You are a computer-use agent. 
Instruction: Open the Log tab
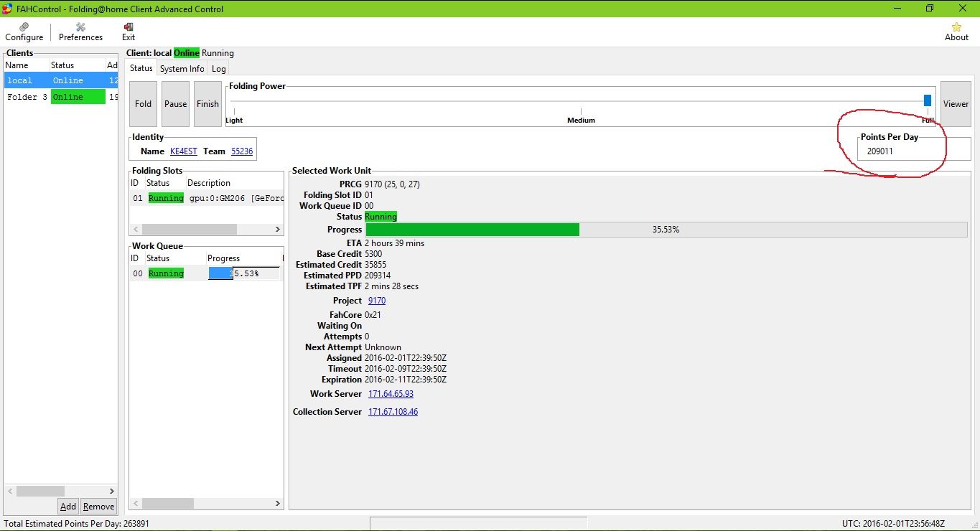pos(219,69)
